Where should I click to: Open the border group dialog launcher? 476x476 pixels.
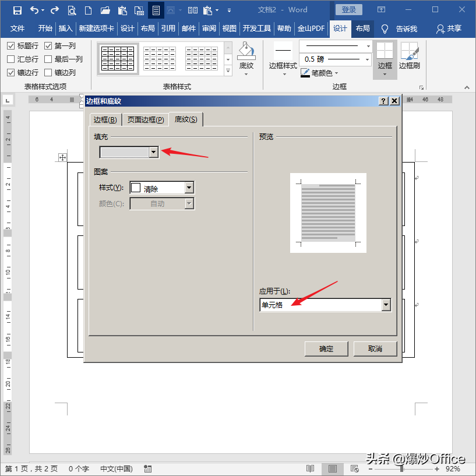click(x=421, y=88)
